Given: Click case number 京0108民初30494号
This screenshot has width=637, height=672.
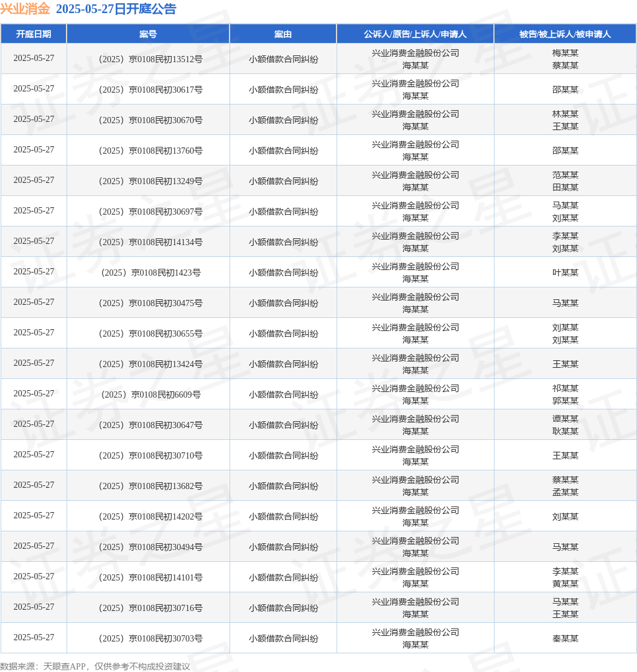Looking at the screenshot, I should (165, 546).
